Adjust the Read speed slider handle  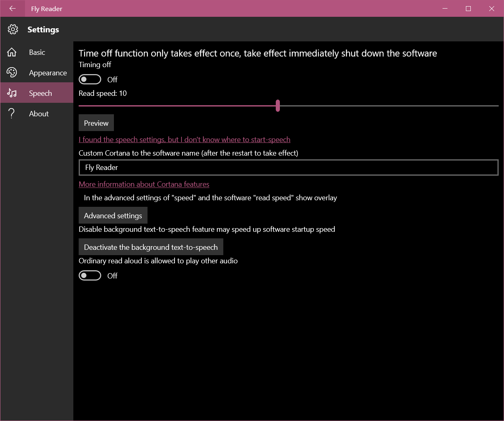(x=277, y=105)
